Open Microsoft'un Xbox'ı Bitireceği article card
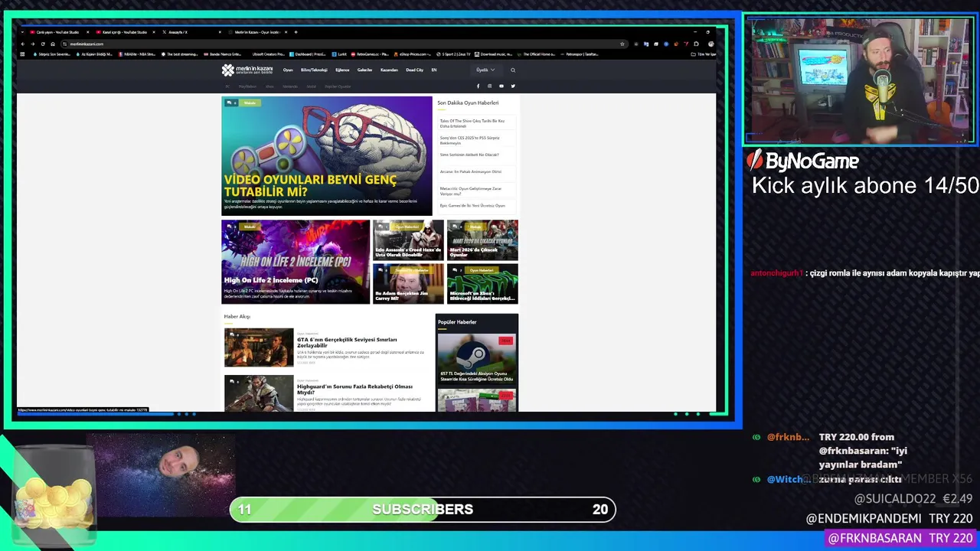 coord(482,284)
